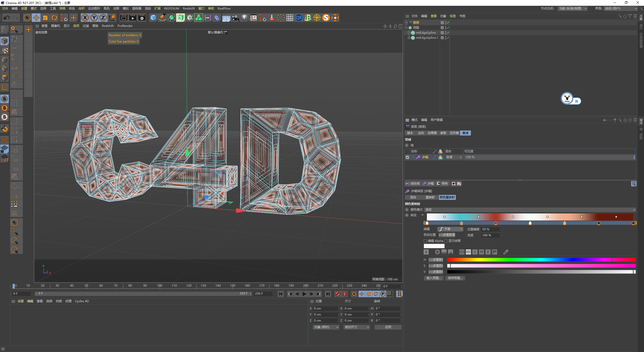This screenshot has width=644, height=352.
Task: Enable the 编辑 Alpha checkbox
Action: click(x=425, y=241)
